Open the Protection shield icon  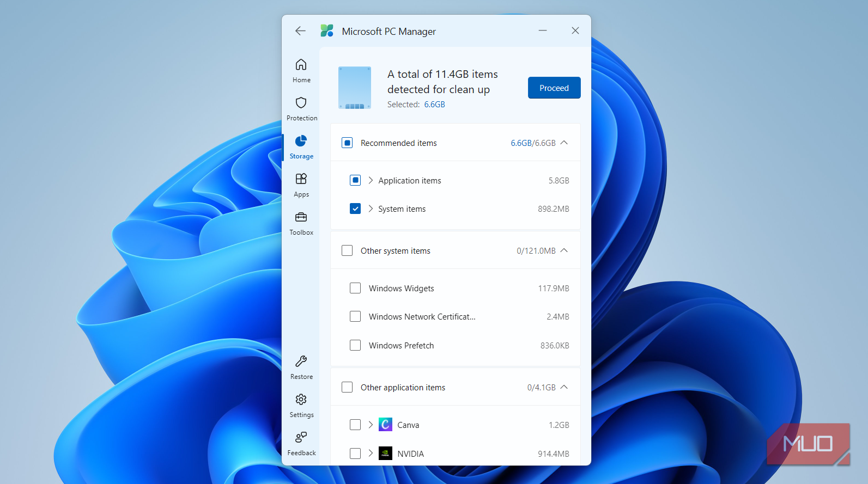[x=301, y=103]
